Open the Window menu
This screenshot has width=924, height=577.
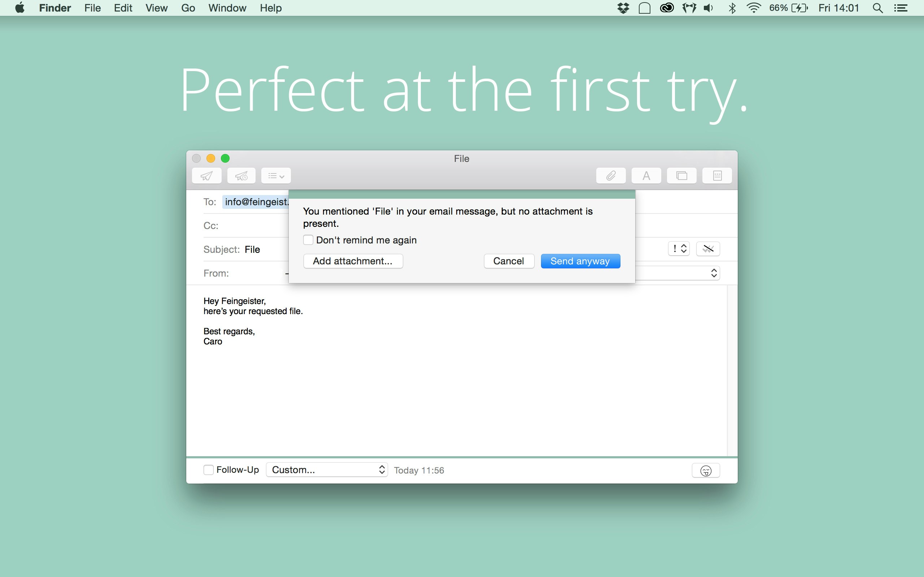pos(227,8)
